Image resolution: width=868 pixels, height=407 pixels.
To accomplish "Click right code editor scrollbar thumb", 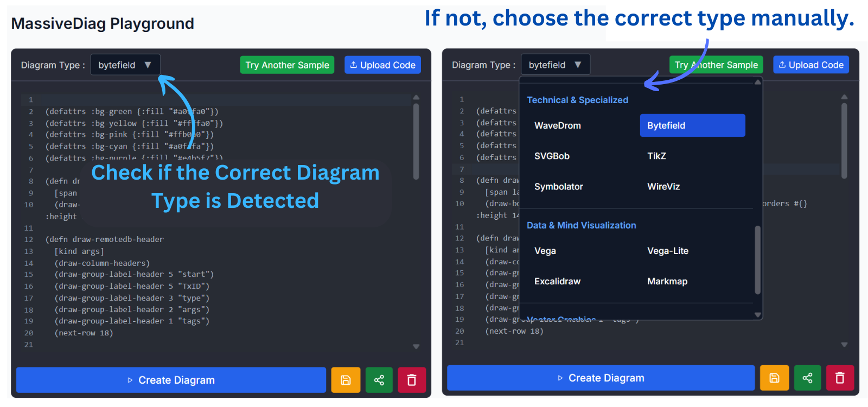I will point(844,141).
